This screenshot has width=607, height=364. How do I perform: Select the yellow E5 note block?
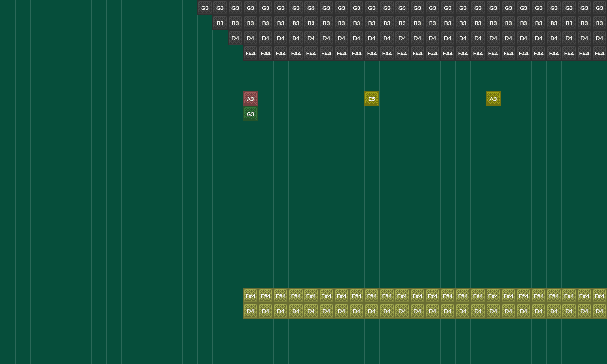(x=372, y=99)
